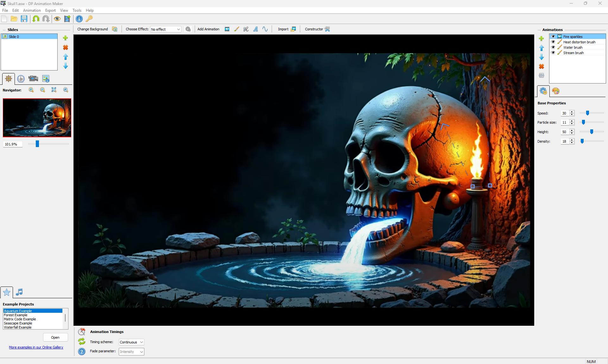This screenshot has height=364, width=608.
Task: Open the Choose Effect dropdown
Action: 166,29
